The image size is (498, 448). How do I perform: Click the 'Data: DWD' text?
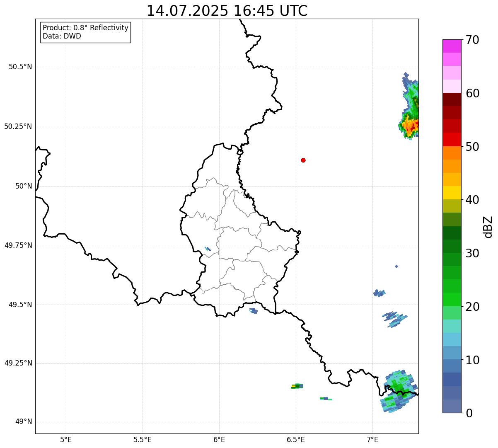62,36
